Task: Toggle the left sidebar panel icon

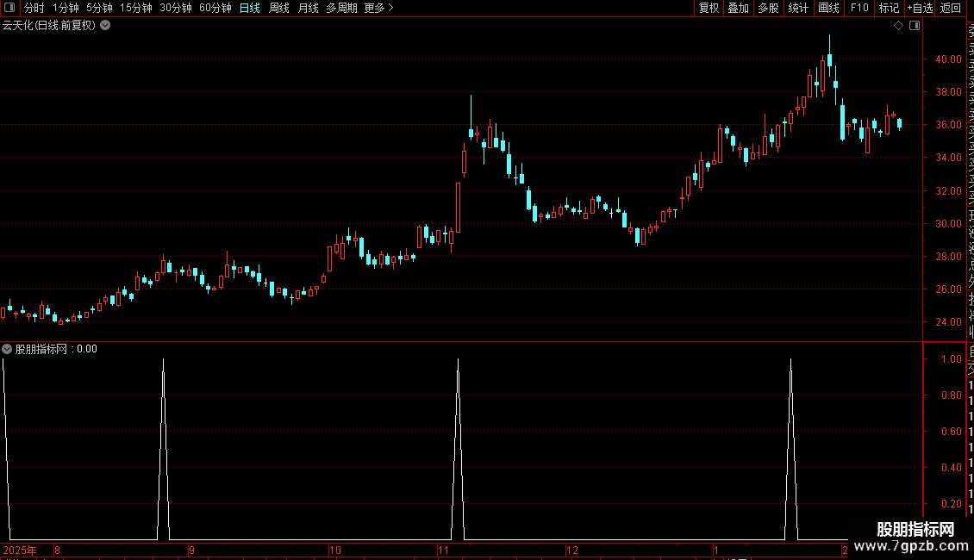Action: point(9,8)
